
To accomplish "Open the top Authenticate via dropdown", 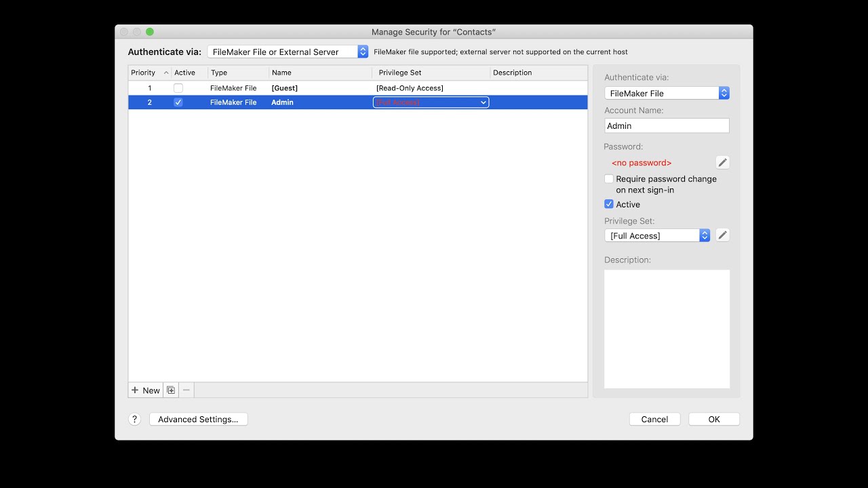I will pyautogui.click(x=288, y=52).
